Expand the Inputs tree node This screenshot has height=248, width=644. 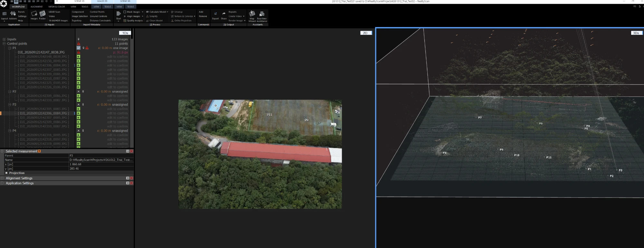click(x=4, y=39)
